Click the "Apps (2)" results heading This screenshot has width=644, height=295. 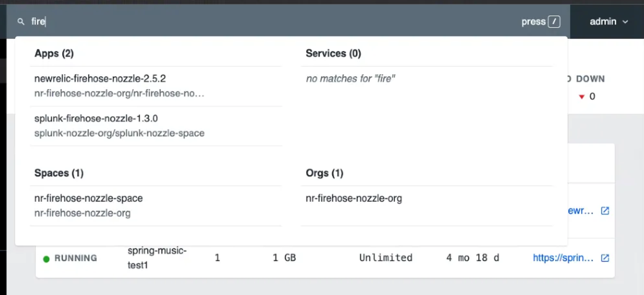coord(54,53)
